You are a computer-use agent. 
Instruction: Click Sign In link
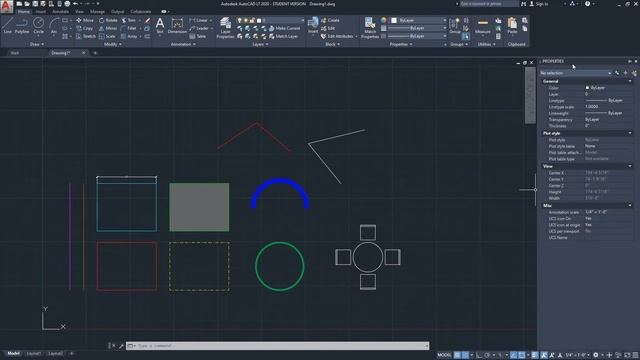539,4
